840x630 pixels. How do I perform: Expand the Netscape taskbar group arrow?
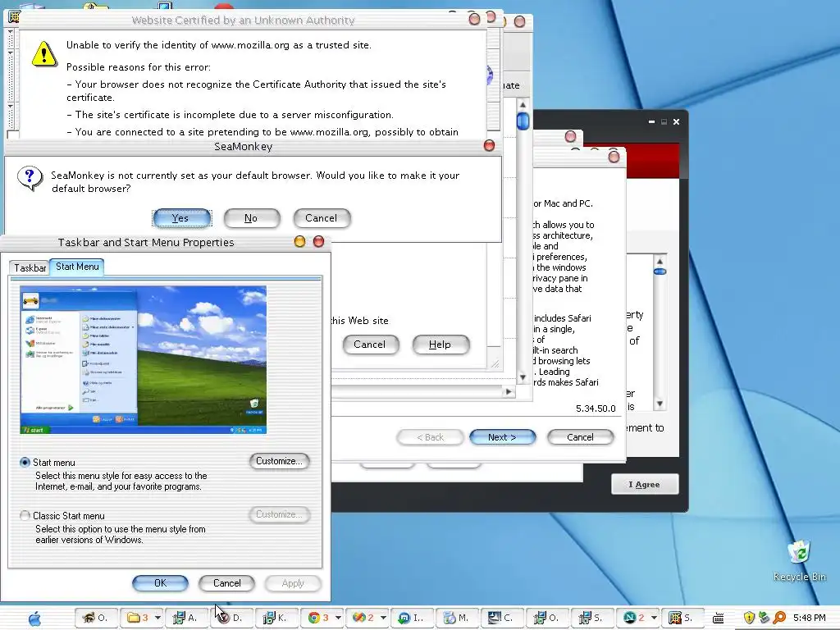[654, 619]
